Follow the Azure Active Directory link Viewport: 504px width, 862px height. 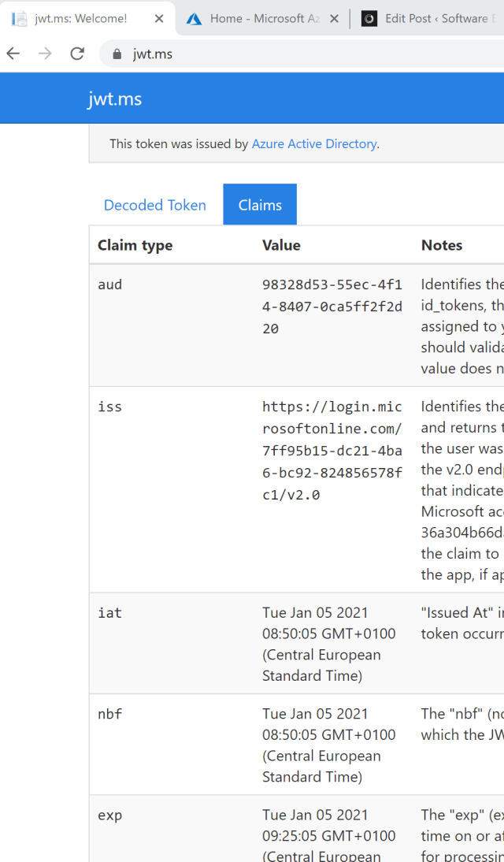tap(313, 143)
